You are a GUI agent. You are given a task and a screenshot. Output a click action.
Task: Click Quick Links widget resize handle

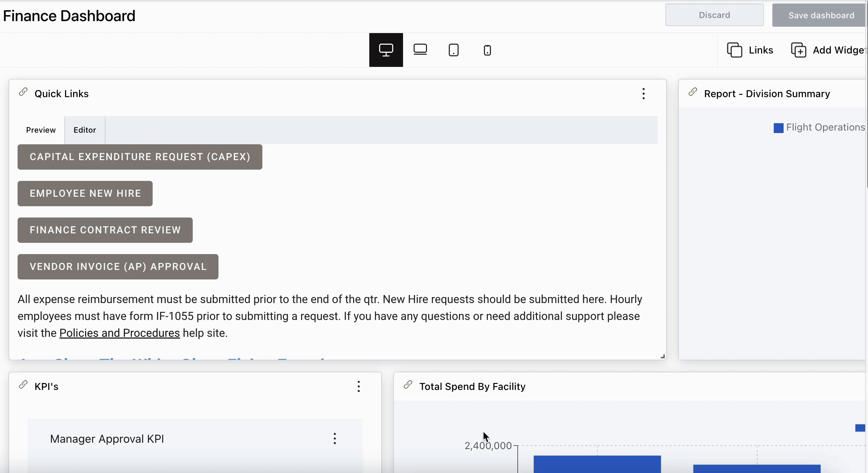coord(663,356)
